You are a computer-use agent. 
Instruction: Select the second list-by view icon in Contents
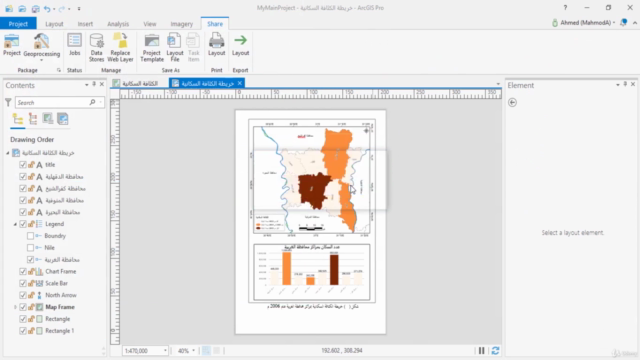pyautogui.click(x=33, y=119)
